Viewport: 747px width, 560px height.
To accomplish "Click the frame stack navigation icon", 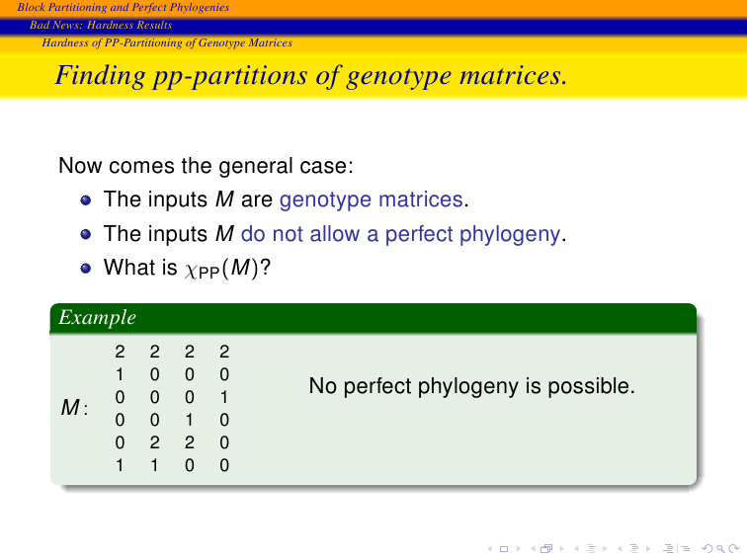I will 546,548.
